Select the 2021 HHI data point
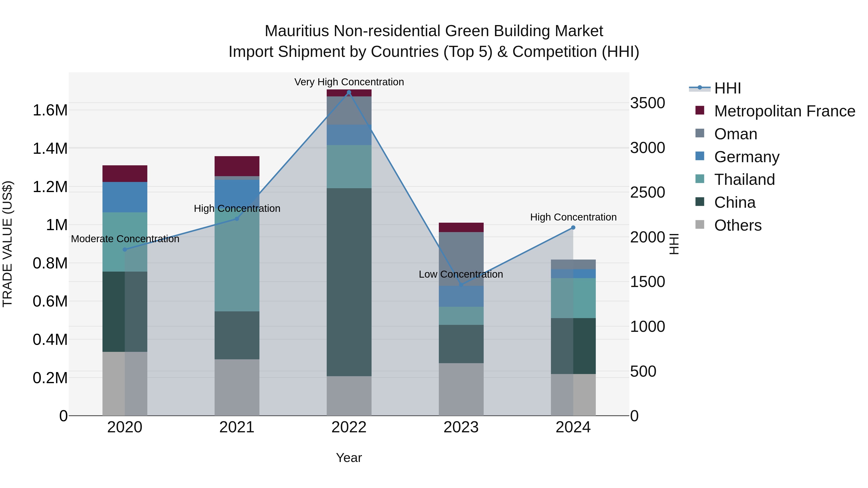 point(237,219)
